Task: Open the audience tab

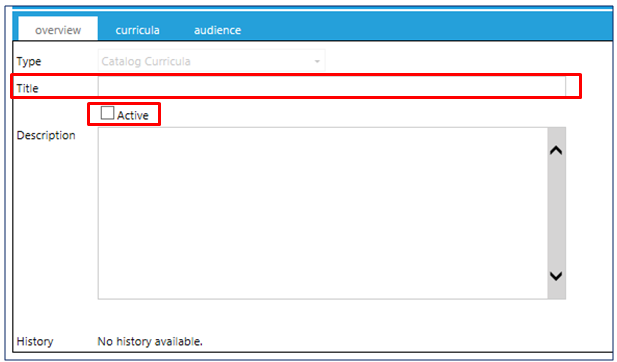Action: (x=217, y=30)
